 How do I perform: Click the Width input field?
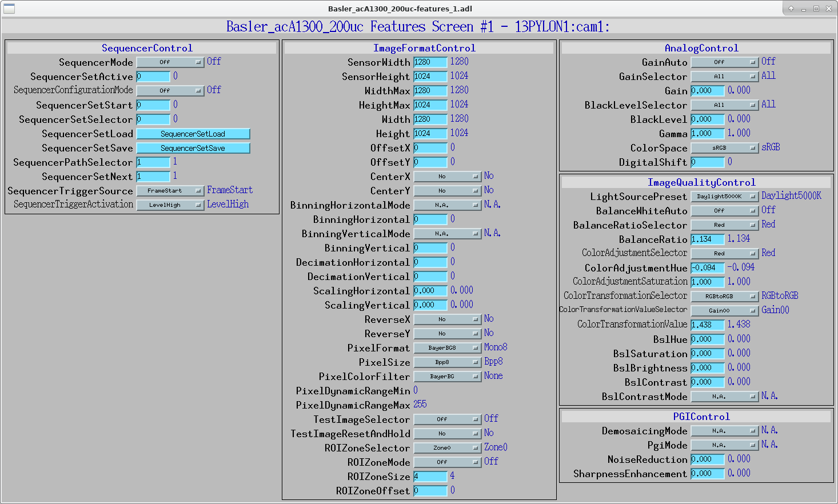[x=430, y=119]
